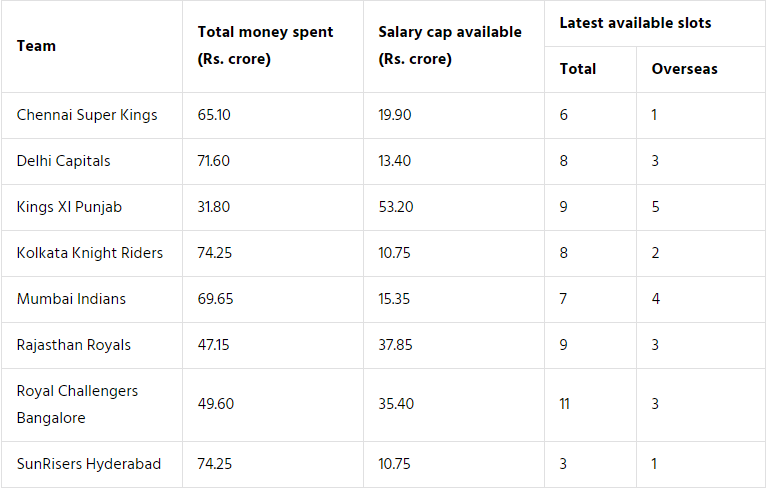
Task: Click Mumbai's 15.35 salary cap value
Action: (x=396, y=299)
